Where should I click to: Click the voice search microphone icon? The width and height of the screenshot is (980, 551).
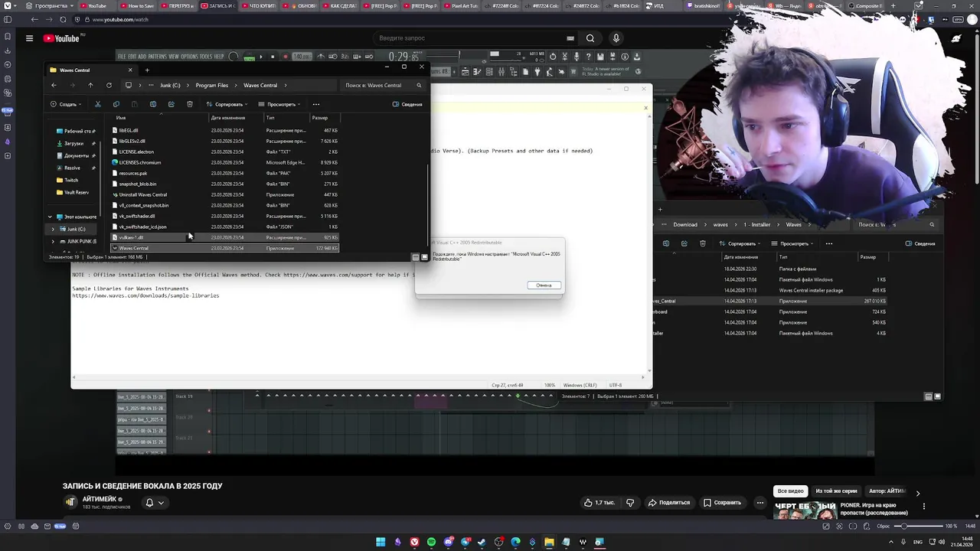[x=616, y=38]
